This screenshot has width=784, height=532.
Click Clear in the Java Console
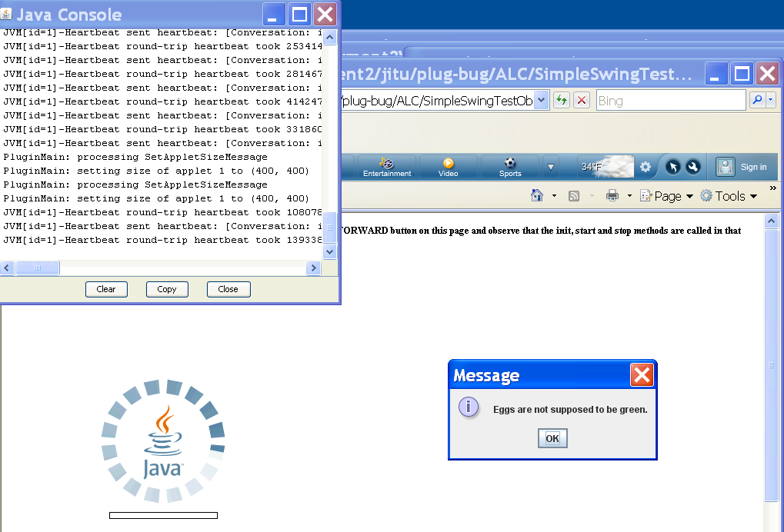[x=106, y=289]
